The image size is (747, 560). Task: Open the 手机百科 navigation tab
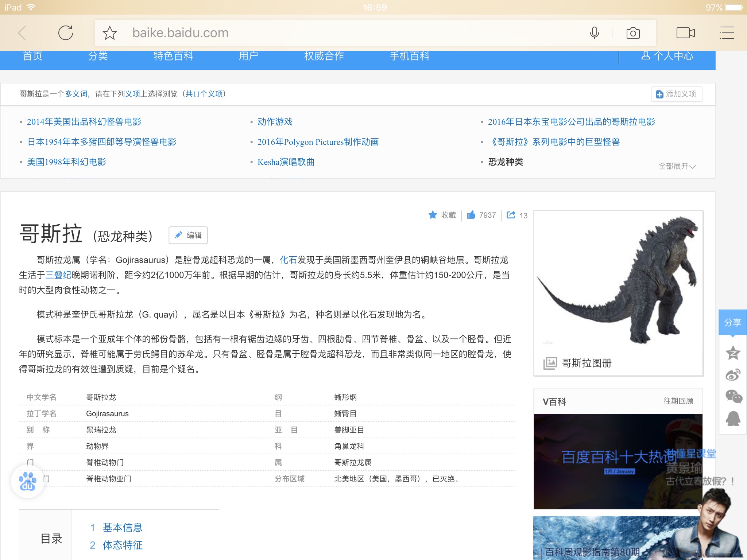click(410, 56)
